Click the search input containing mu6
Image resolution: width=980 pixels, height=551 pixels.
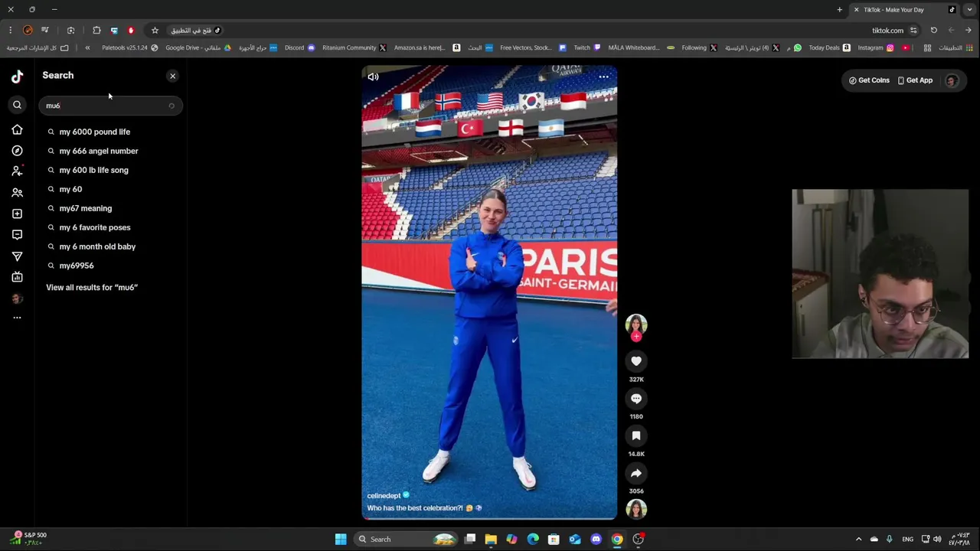110,106
